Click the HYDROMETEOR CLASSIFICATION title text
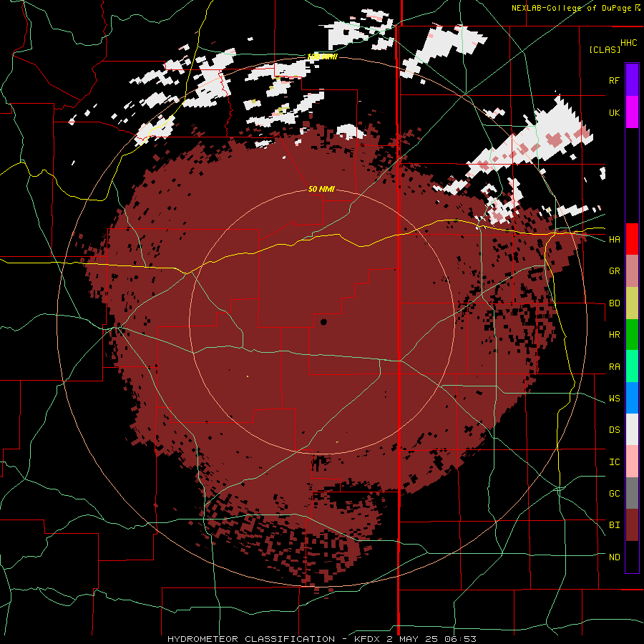 pyautogui.click(x=251, y=639)
